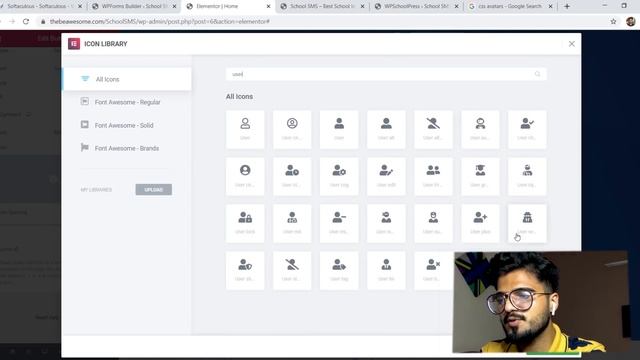Pick the User astronaut icon
This screenshot has width=640, height=360.
click(x=480, y=129)
